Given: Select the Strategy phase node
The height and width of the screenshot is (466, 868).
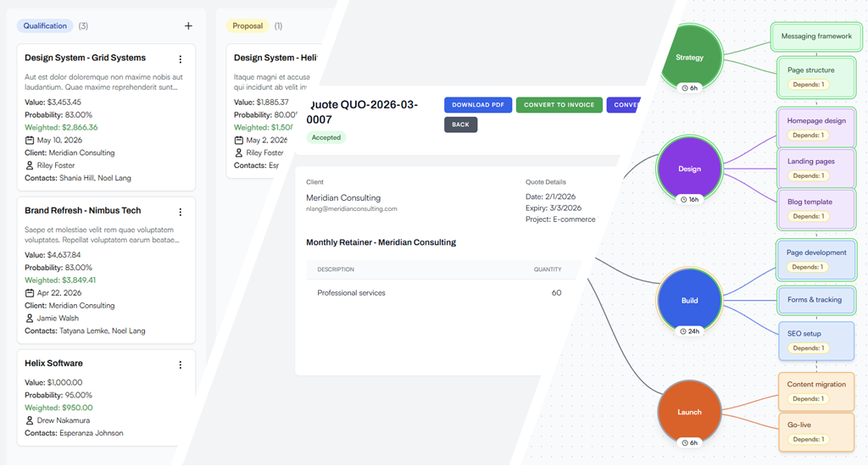Looking at the screenshot, I should click(690, 57).
